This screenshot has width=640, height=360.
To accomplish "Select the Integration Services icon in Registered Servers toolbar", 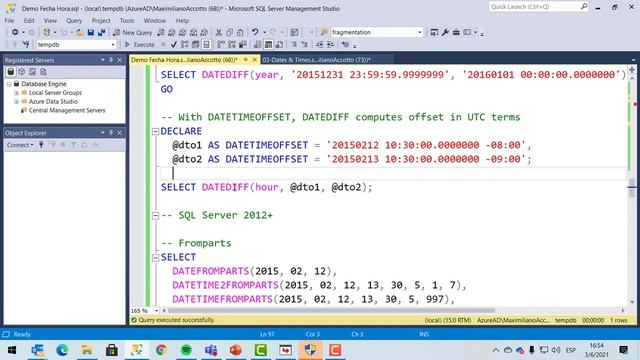I will 43,72.
